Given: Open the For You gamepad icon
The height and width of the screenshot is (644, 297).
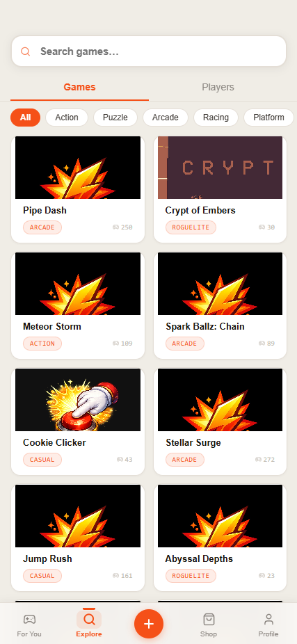Looking at the screenshot, I should [x=29, y=619].
